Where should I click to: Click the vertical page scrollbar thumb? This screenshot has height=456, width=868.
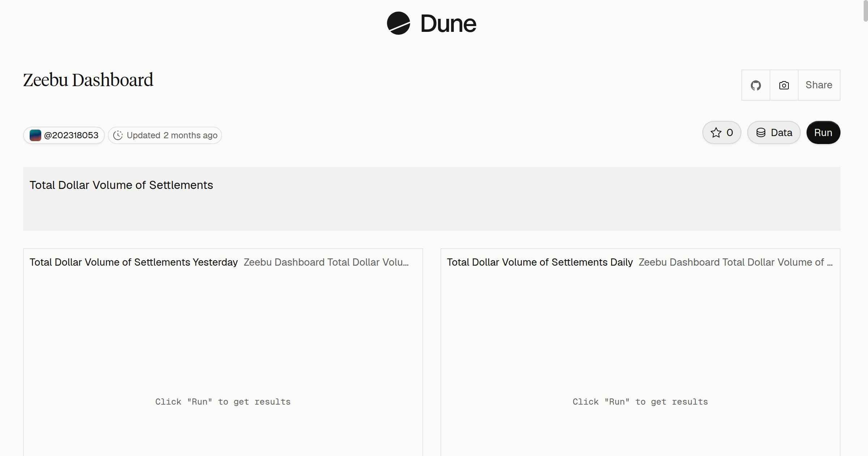tap(865, 11)
